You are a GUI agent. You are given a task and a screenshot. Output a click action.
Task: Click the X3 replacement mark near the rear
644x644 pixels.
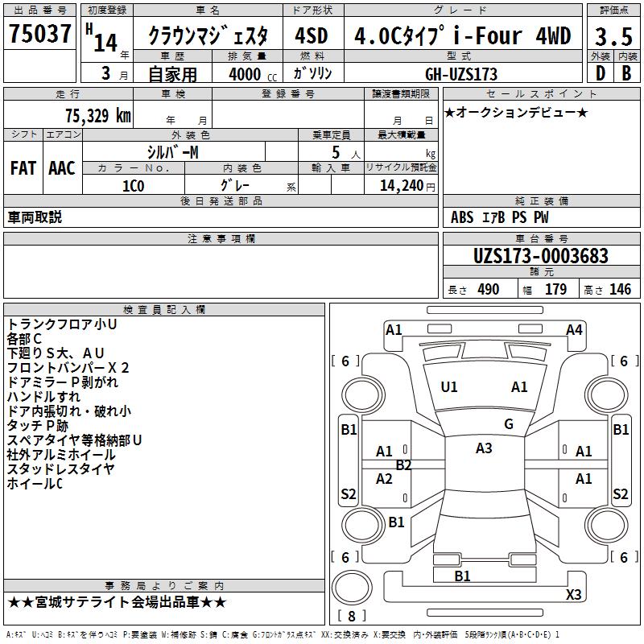click(574, 595)
